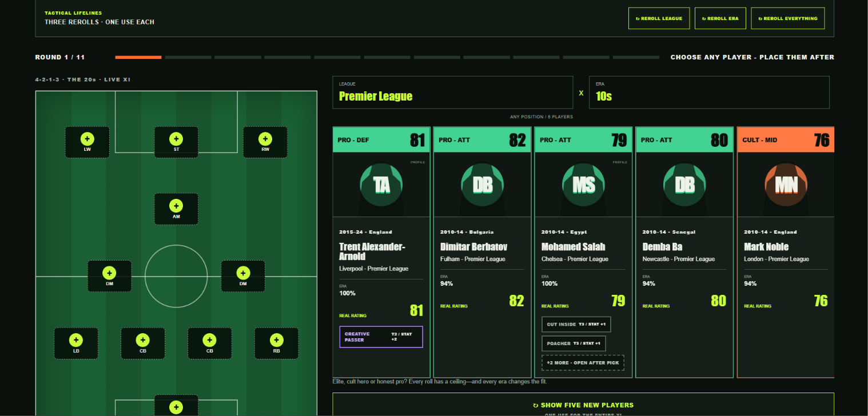Use the Reroll League lifeline
Screen dimensions: 868x416
coord(659,18)
